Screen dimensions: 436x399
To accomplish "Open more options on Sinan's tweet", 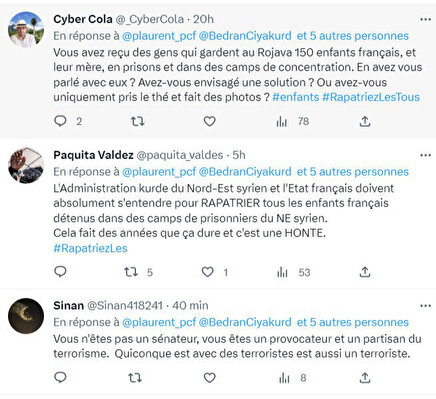I will click(x=425, y=306).
